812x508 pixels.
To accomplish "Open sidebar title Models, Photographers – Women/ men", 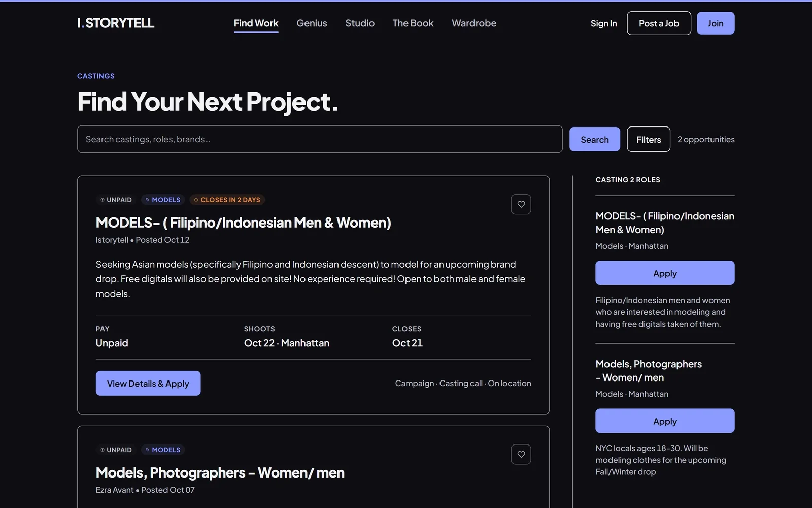I will (x=649, y=370).
